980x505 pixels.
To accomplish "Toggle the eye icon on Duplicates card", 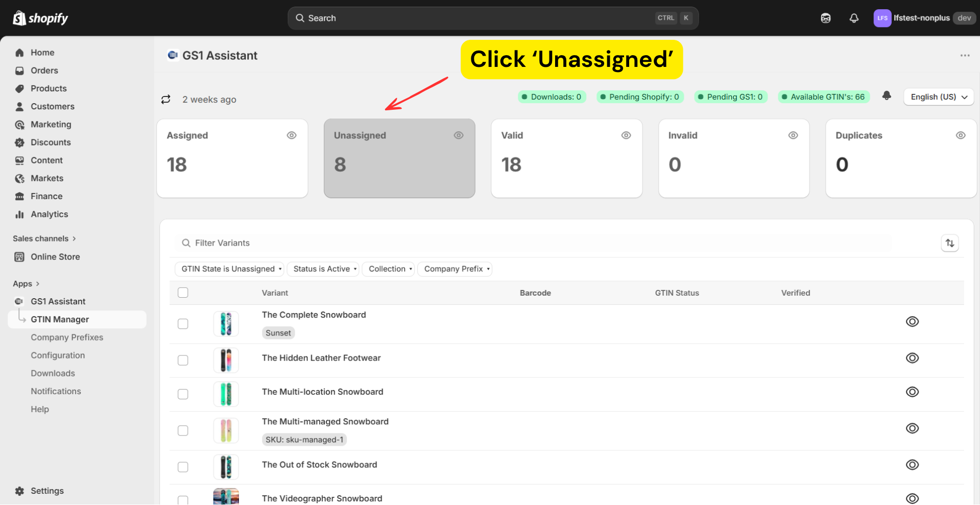I will [961, 135].
